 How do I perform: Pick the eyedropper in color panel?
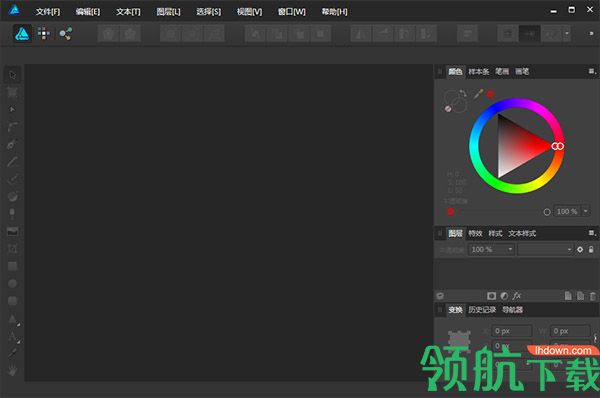478,94
